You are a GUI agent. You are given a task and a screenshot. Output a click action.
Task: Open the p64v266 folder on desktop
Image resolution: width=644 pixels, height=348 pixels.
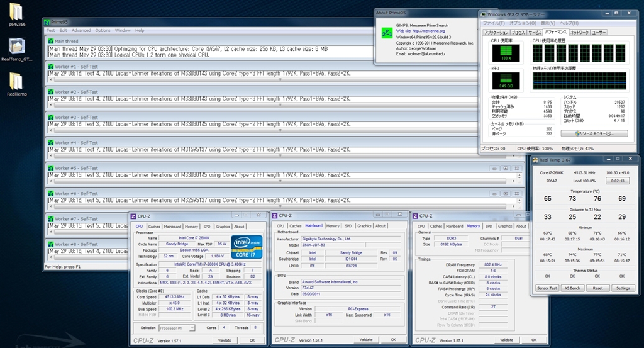point(17,11)
